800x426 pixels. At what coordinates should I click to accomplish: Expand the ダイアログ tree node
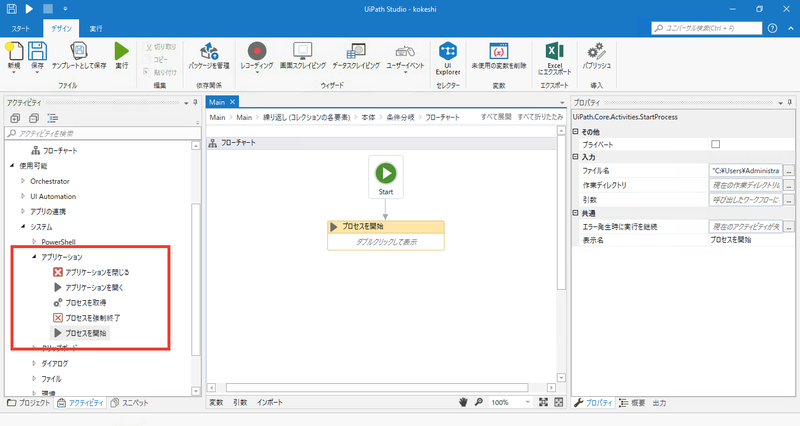(34, 364)
